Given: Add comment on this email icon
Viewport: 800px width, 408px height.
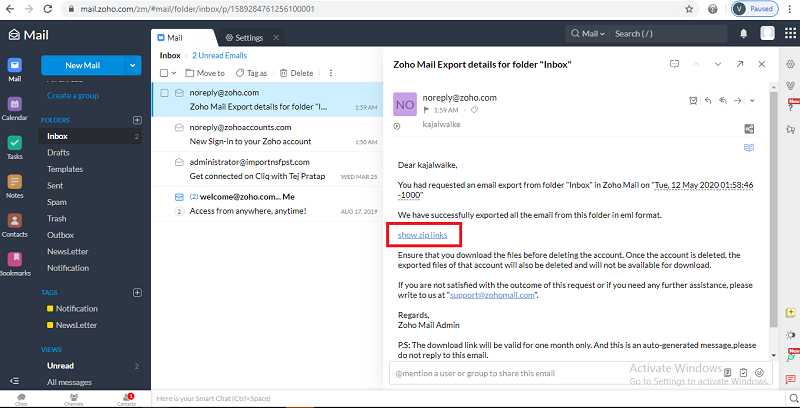Looking at the screenshot, I should 674,64.
